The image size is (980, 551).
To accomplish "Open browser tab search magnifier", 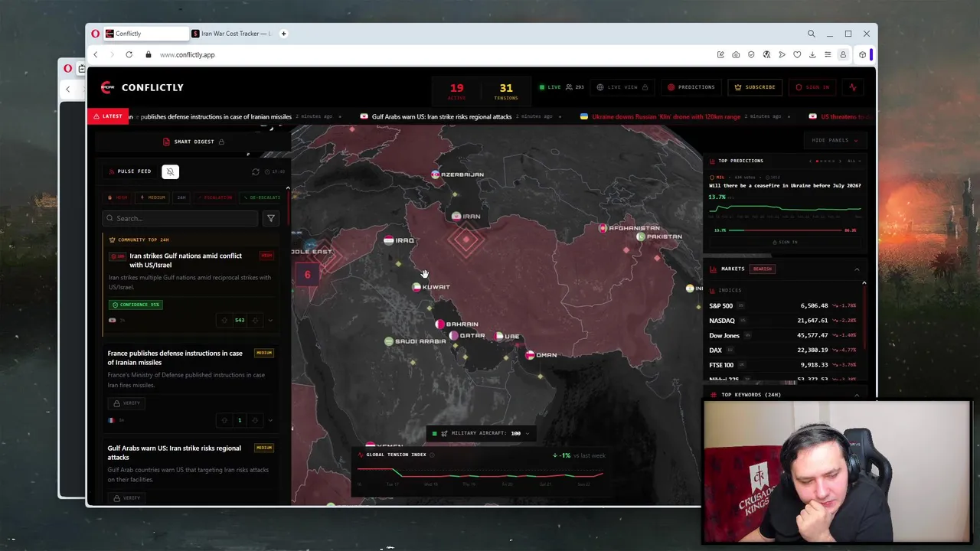I will (x=811, y=34).
